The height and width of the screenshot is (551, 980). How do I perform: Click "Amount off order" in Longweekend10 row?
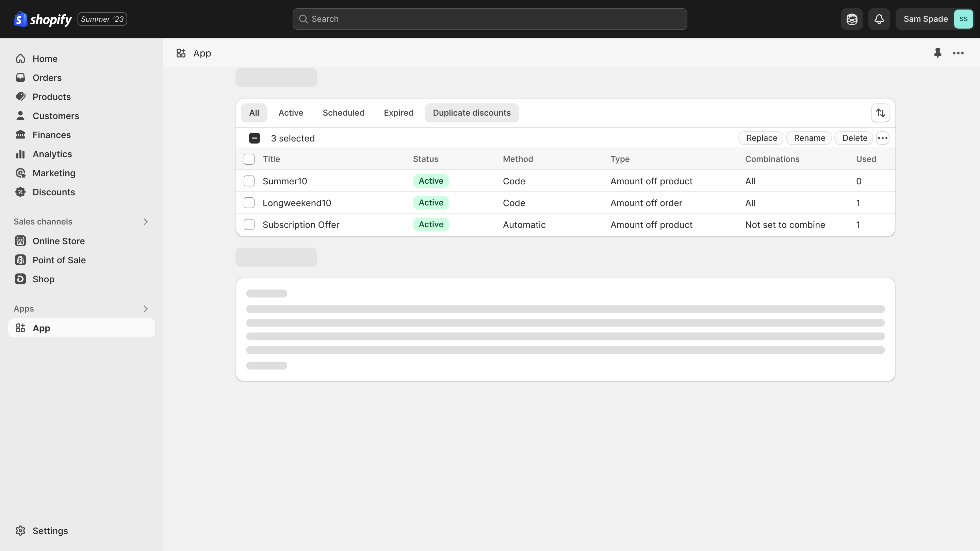[x=647, y=203]
